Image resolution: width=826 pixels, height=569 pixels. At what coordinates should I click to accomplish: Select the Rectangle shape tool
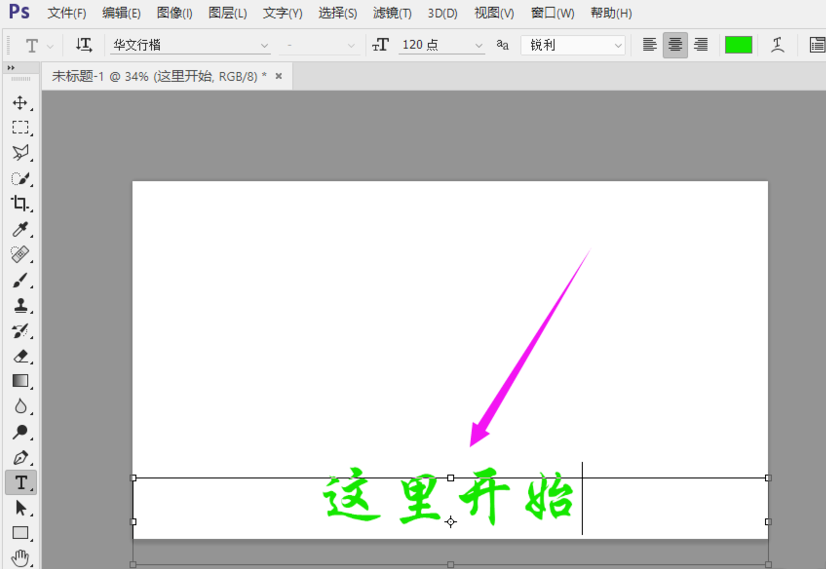tap(20, 533)
